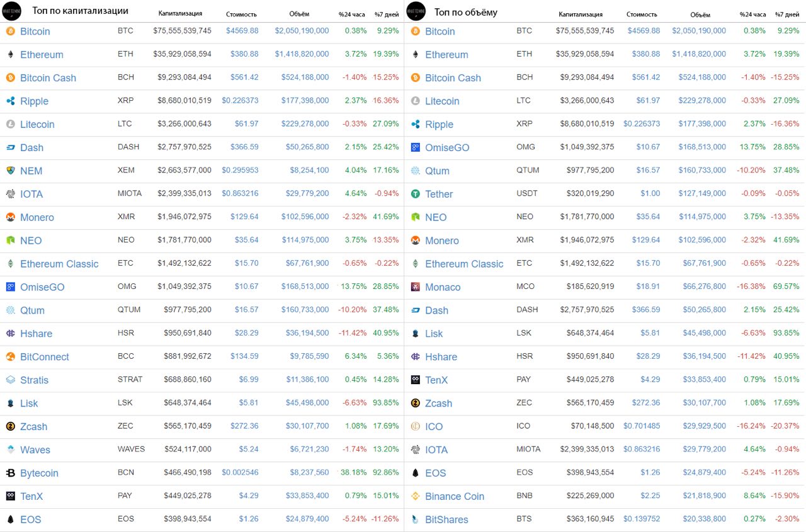Open Hshare link in capitalization table
Image resolution: width=806 pixels, height=532 pixels.
point(36,333)
